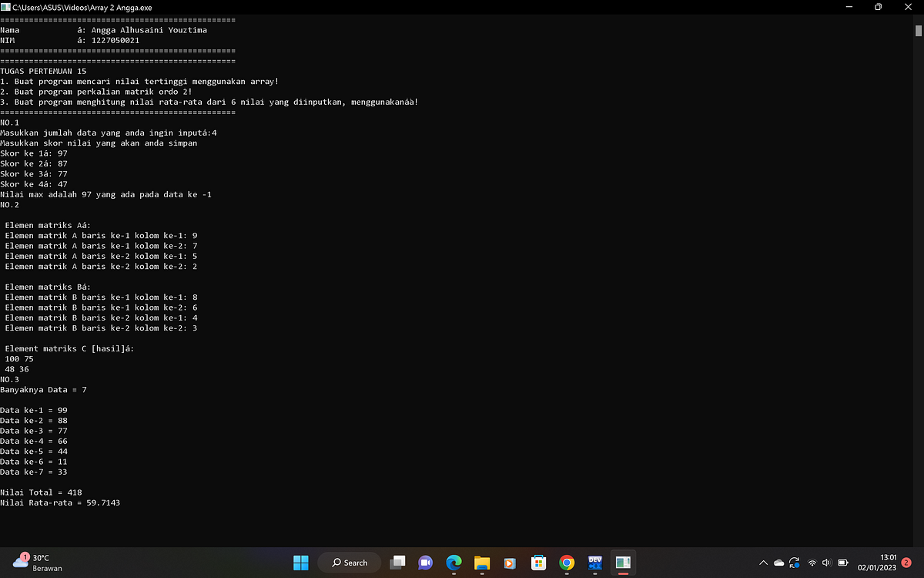Open the Start menu
This screenshot has width=924, height=578.
tap(300, 563)
